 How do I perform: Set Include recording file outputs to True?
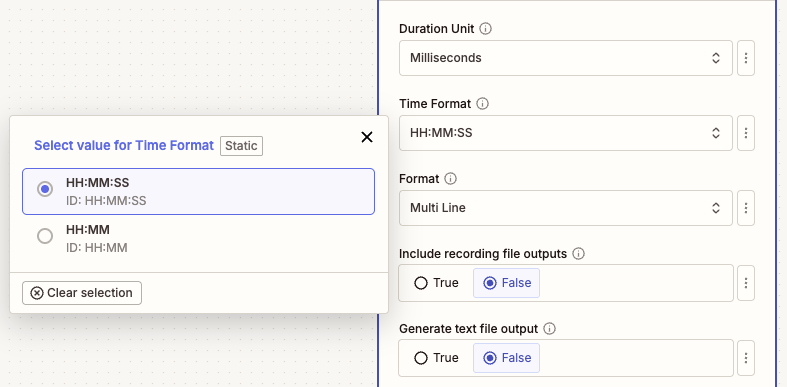[436, 283]
